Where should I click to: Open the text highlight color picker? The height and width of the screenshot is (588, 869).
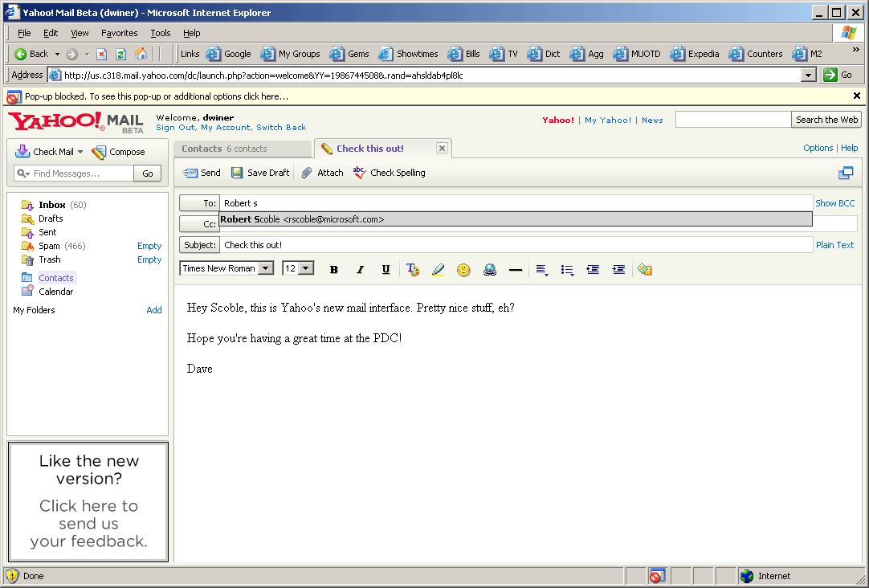point(438,270)
